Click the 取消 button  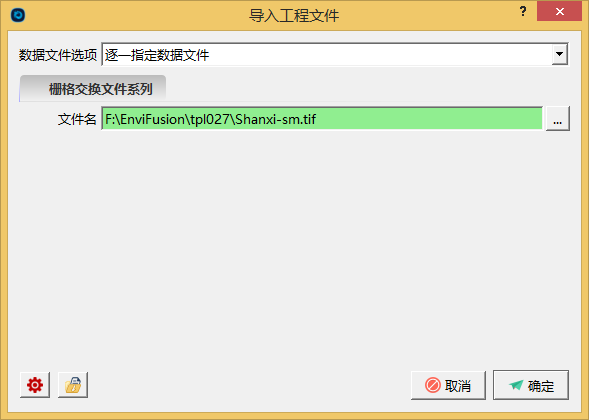tap(448, 385)
